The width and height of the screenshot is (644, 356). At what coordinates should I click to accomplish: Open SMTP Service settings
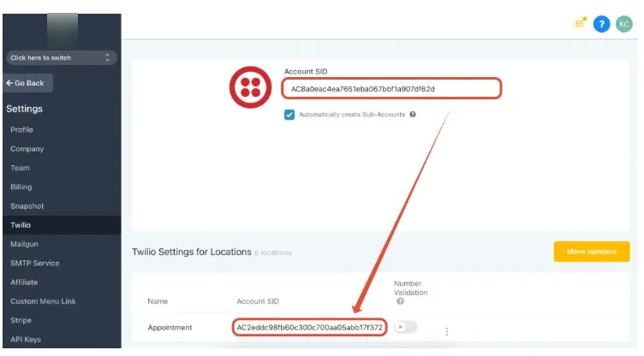(35, 264)
